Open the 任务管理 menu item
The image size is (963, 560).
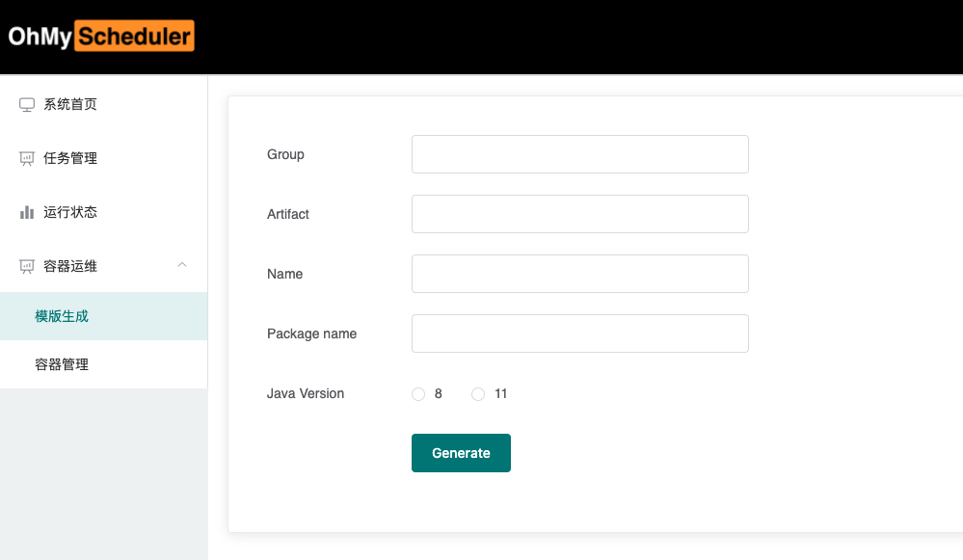click(x=104, y=158)
